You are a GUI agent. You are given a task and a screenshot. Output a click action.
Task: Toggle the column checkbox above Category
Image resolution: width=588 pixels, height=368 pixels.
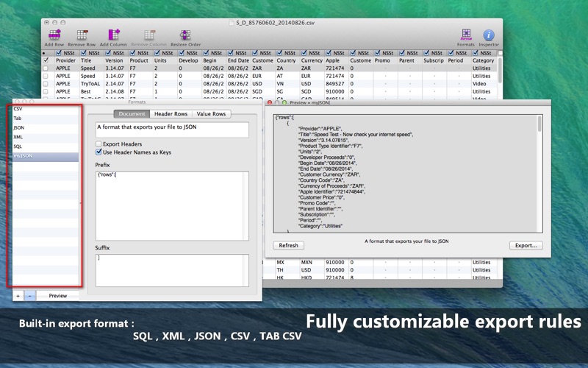click(475, 53)
